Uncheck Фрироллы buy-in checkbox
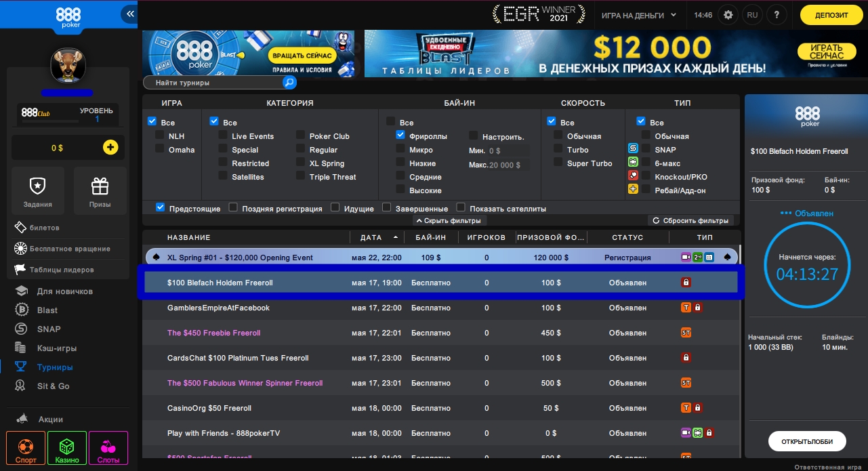The height and width of the screenshot is (471, 868). [400, 136]
